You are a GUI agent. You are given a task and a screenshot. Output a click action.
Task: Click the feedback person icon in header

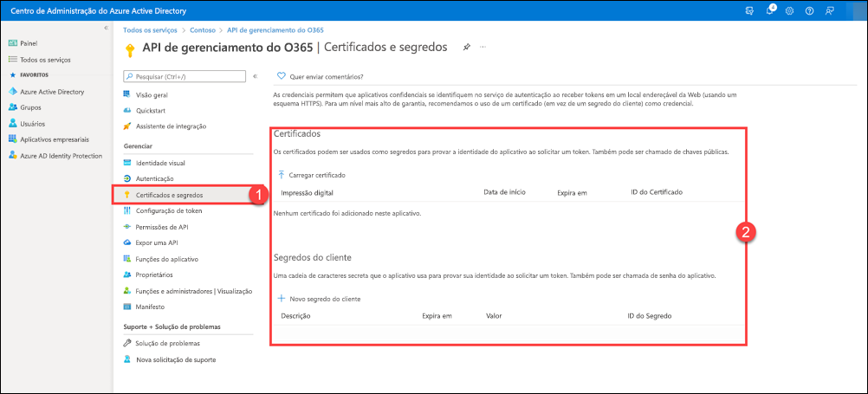click(x=829, y=10)
